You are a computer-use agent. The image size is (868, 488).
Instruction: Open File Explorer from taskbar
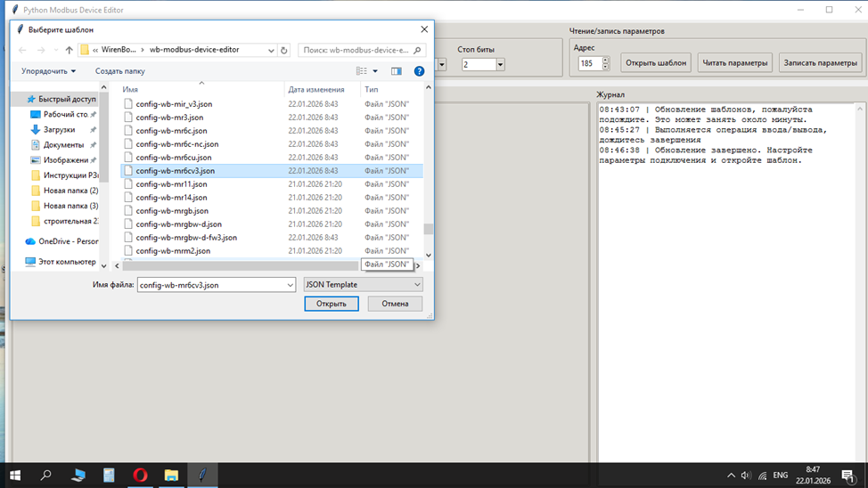point(171,476)
